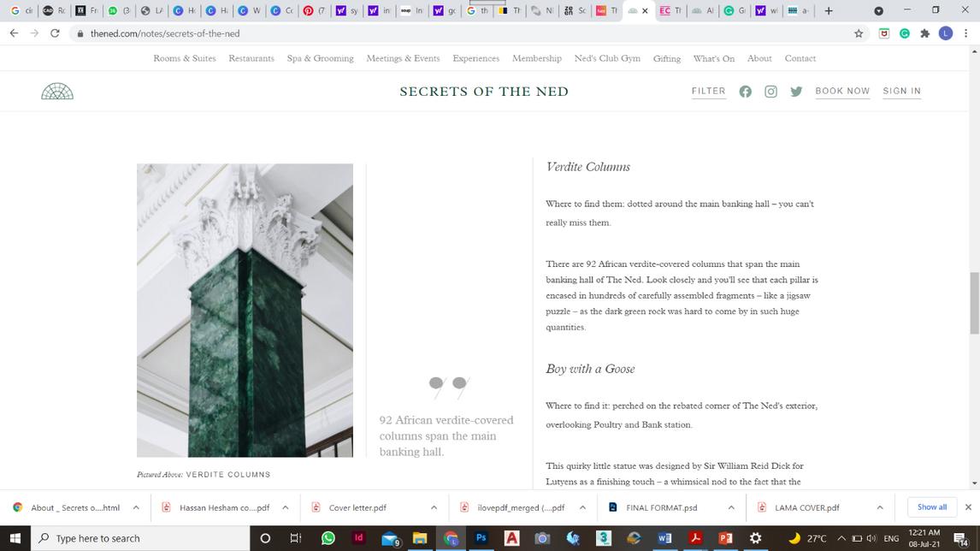Open the Chrome extensions puzzle icon
Image resolution: width=980 pixels, height=551 pixels.
tap(925, 33)
